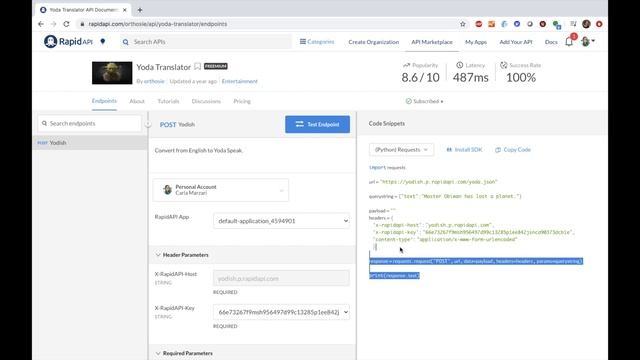The image size is (640, 360).
Task: Open Create Organization
Action: [373, 42]
